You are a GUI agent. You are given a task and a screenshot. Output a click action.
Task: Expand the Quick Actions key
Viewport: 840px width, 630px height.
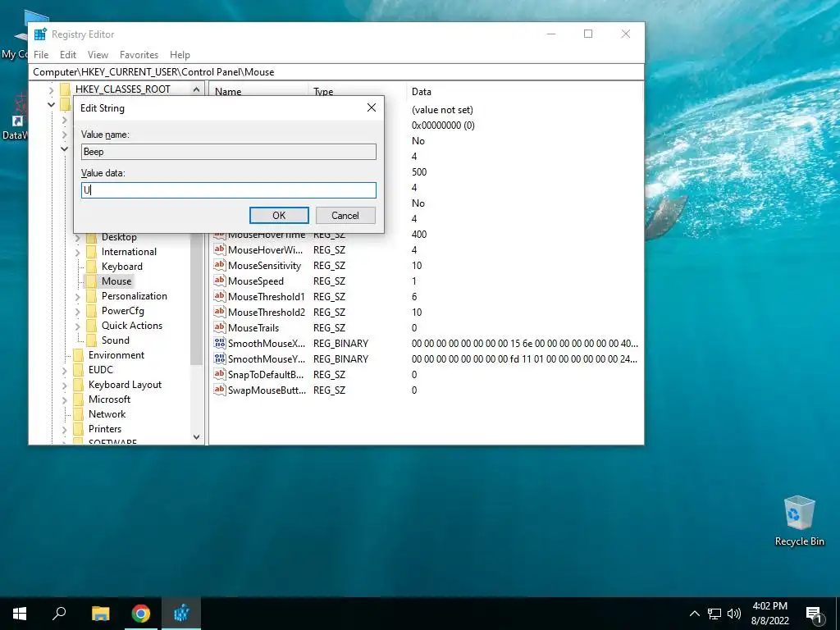(78, 326)
